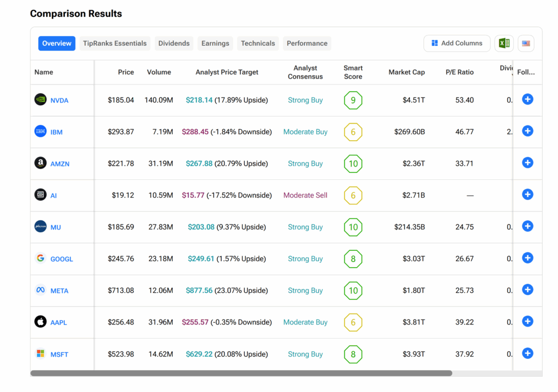Image resolution: width=558 pixels, height=392 pixels.
Task: Click the Amazon logo icon
Action: [40, 163]
